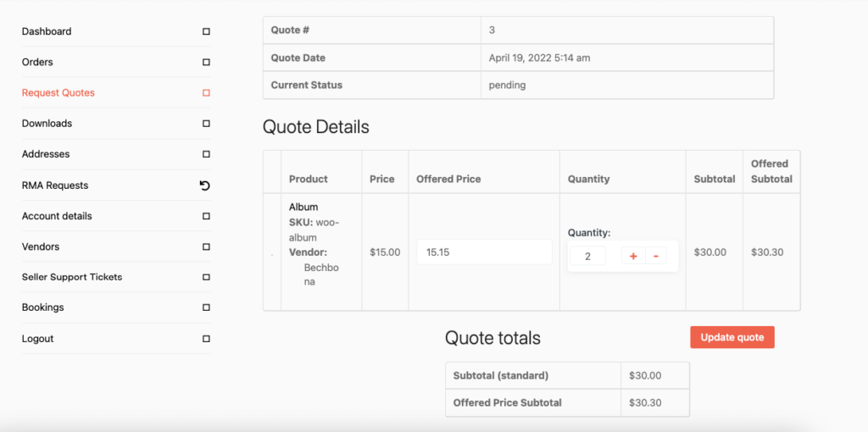
Task: Open the Seller Support Tickets link
Action: 72,277
